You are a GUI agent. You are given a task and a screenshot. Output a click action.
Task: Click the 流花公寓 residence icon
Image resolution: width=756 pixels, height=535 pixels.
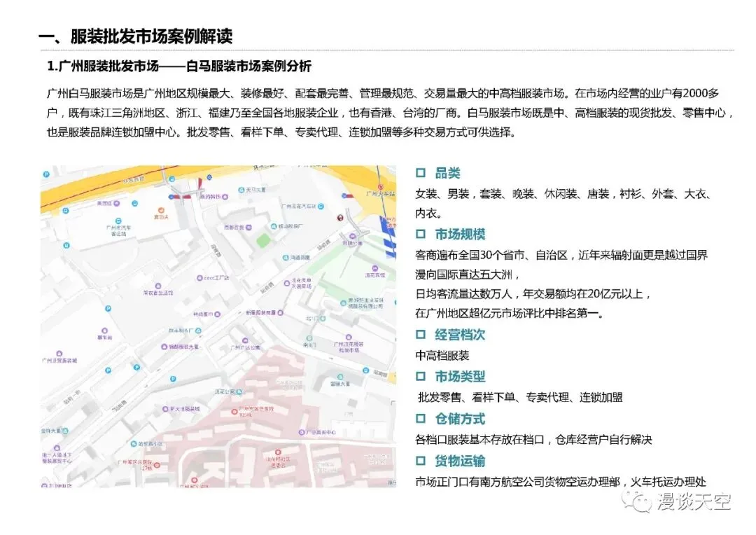[x=239, y=391]
